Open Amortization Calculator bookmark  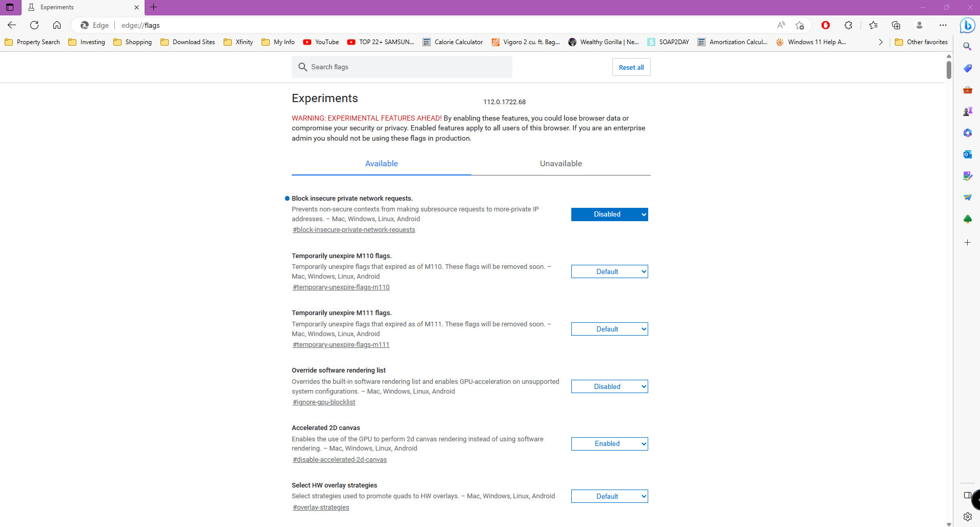[x=733, y=42]
